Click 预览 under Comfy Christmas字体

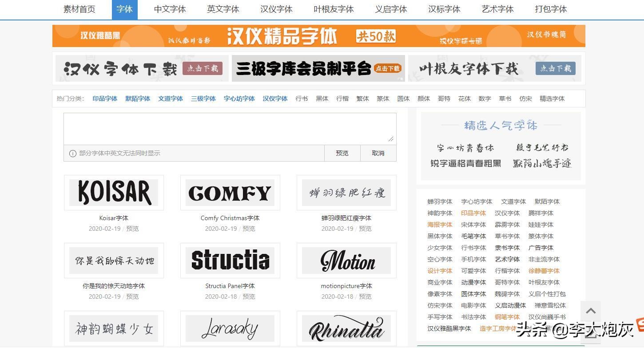point(249,229)
